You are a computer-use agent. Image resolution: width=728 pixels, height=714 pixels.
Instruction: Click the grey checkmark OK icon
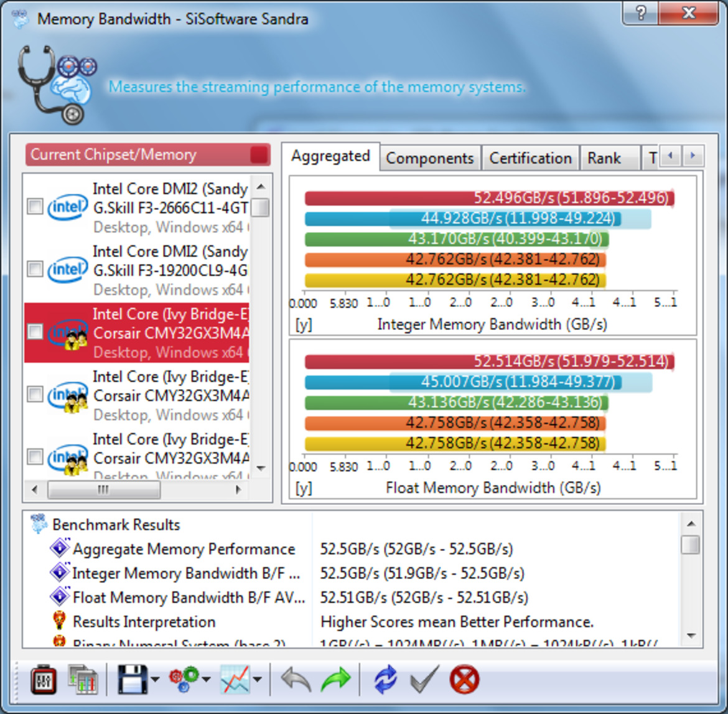(424, 680)
